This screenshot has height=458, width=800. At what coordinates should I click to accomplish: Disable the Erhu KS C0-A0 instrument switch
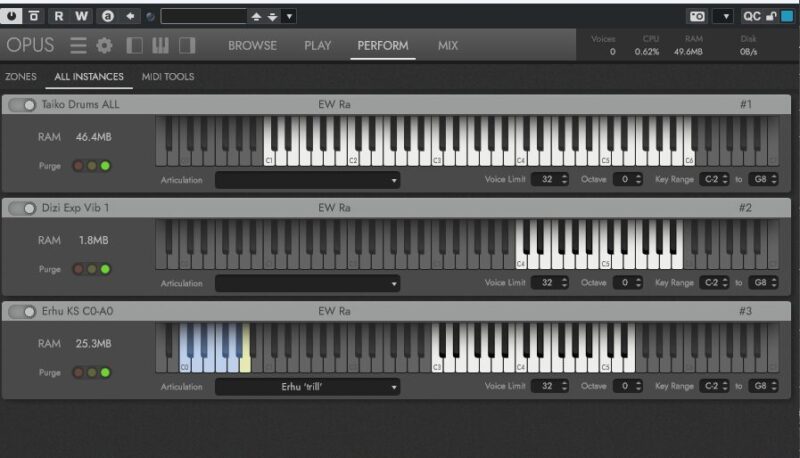22,312
